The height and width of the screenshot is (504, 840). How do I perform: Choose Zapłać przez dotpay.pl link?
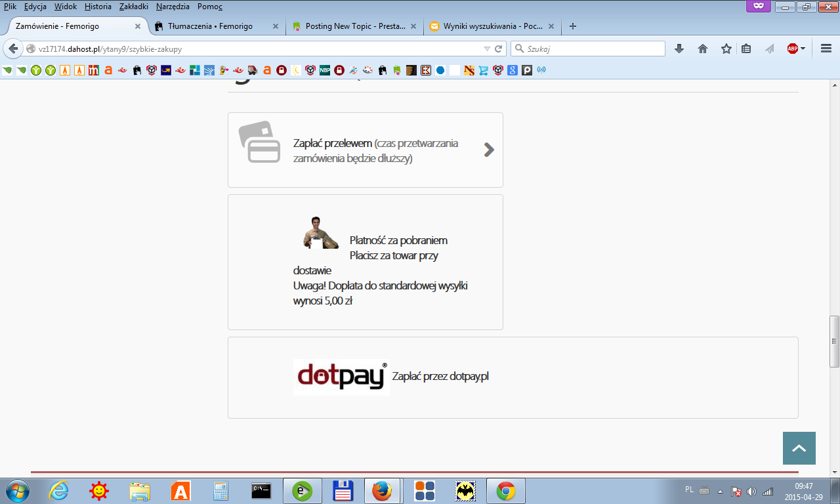[440, 377]
